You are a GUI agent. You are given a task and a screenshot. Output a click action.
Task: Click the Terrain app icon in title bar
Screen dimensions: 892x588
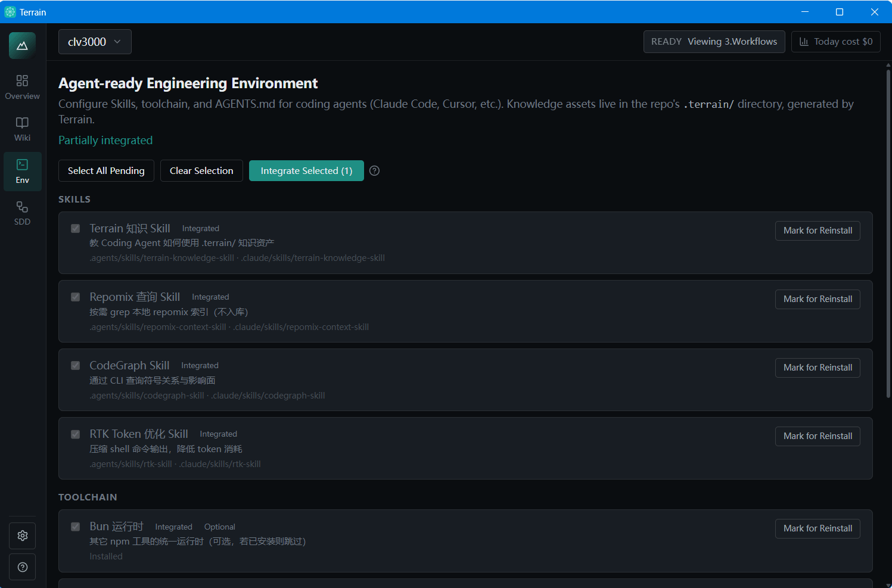[x=10, y=12]
